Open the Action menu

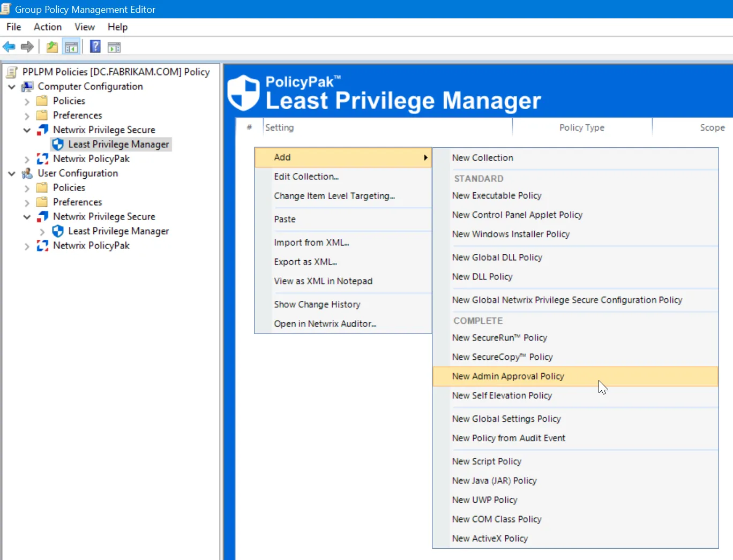click(x=47, y=27)
